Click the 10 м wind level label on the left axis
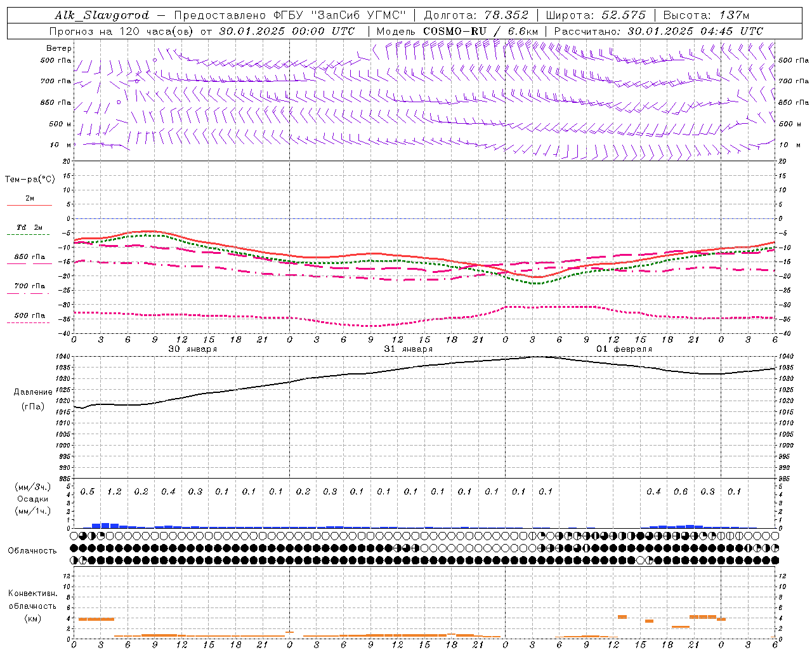This screenshot has height=650, width=812. point(60,145)
